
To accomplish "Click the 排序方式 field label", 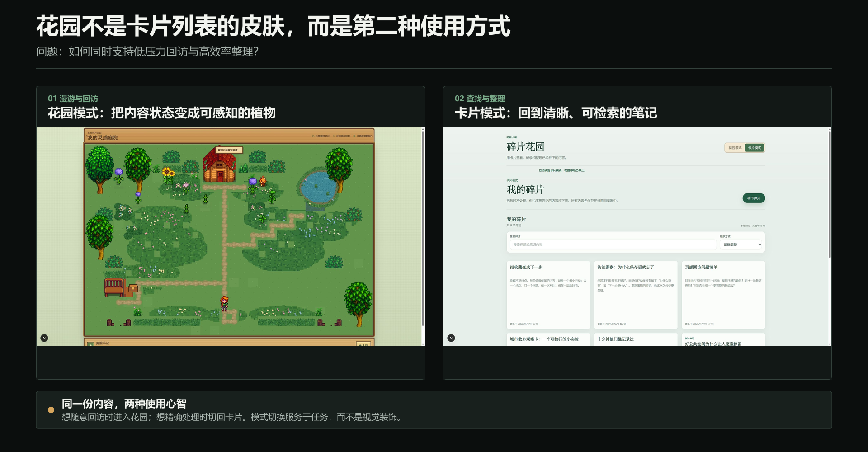I will pos(725,236).
